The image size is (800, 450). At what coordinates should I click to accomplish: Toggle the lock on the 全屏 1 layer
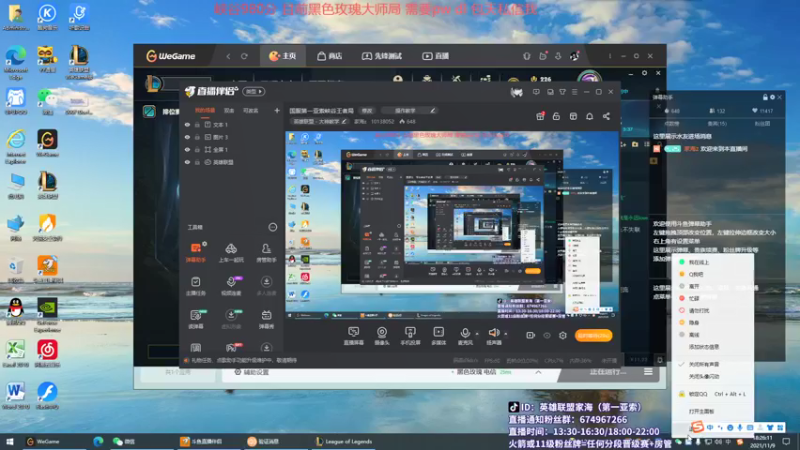pyautogui.click(x=197, y=149)
